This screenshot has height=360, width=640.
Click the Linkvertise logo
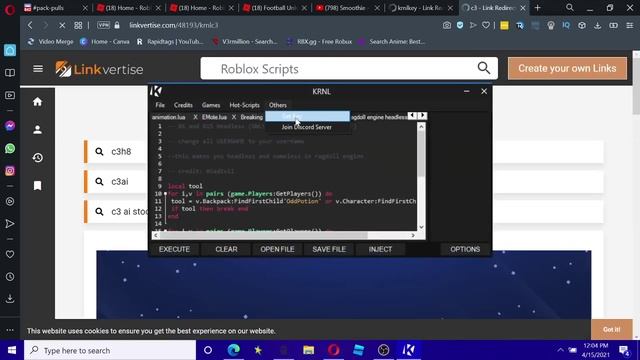pyautogui.click(x=99, y=69)
